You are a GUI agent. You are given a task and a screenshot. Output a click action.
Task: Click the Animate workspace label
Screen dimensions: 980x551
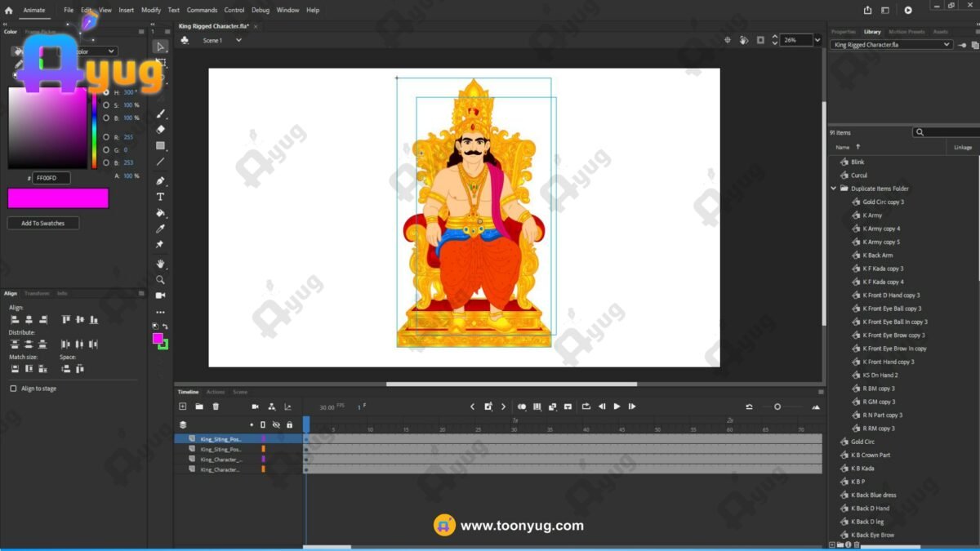click(34, 11)
